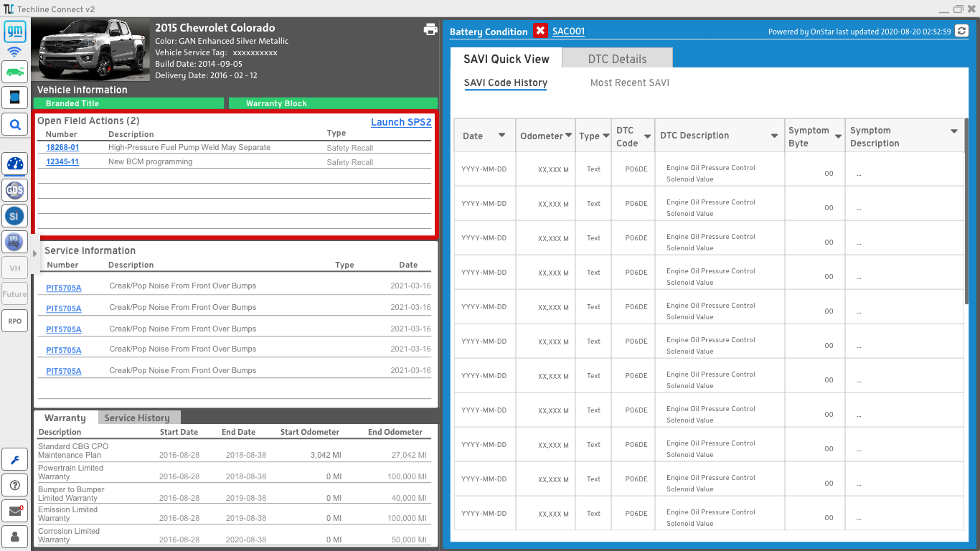Select the 'Bumper to Bumper Limited Warranty' row
The image size is (980, 551).
coord(235,494)
